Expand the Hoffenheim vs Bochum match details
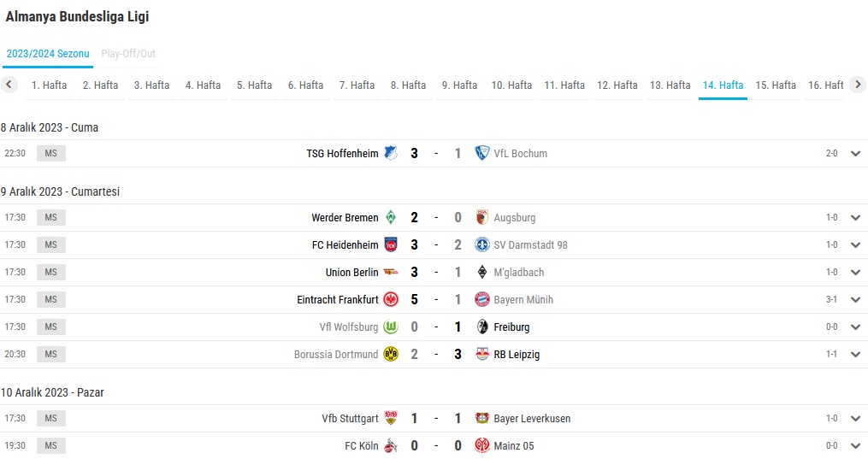 click(856, 154)
